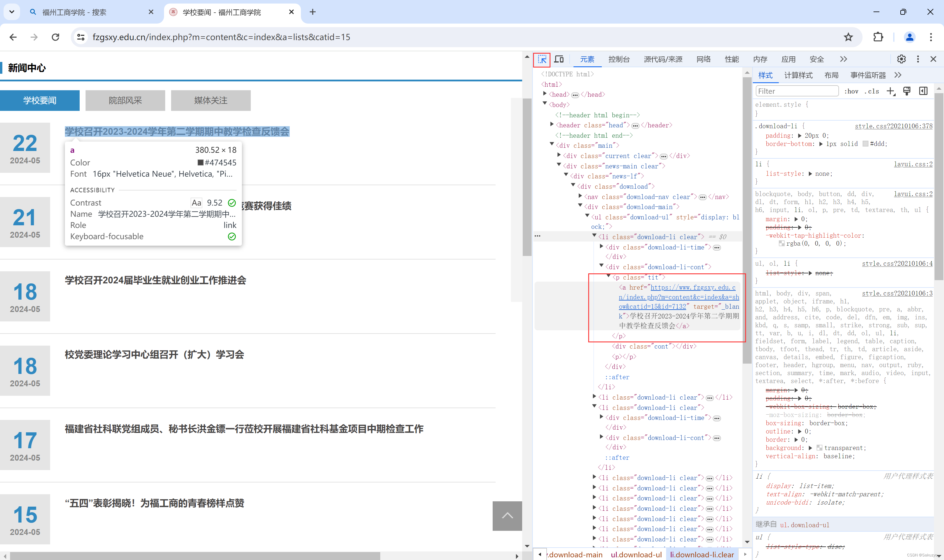This screenshot has width=944, height=560.
Task: Show more style pane tabs chevron
Action: [898, 75]
